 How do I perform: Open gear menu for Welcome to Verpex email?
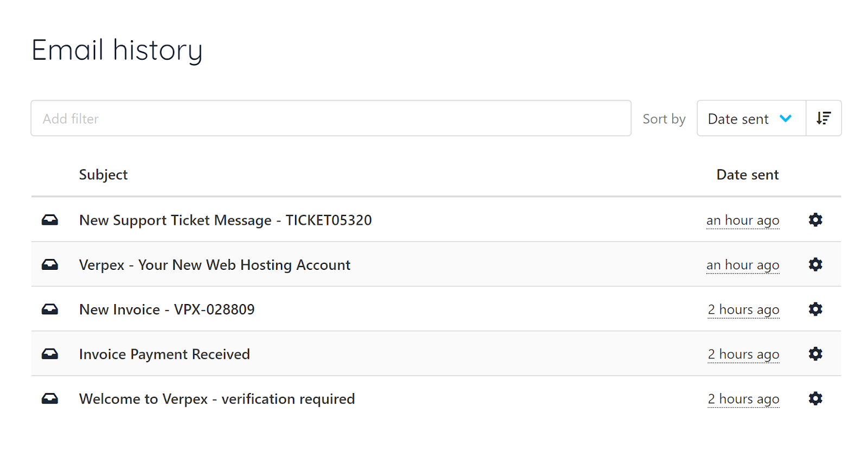pos(815,399)
